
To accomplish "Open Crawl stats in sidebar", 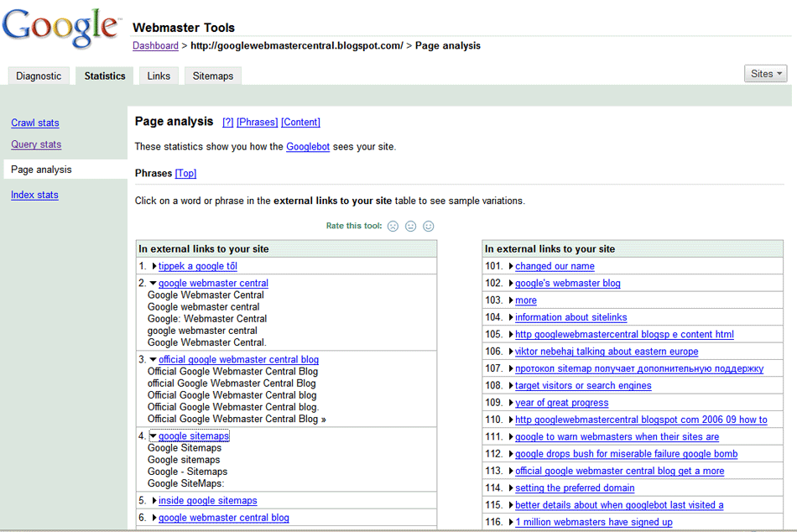I will (35, 123).
